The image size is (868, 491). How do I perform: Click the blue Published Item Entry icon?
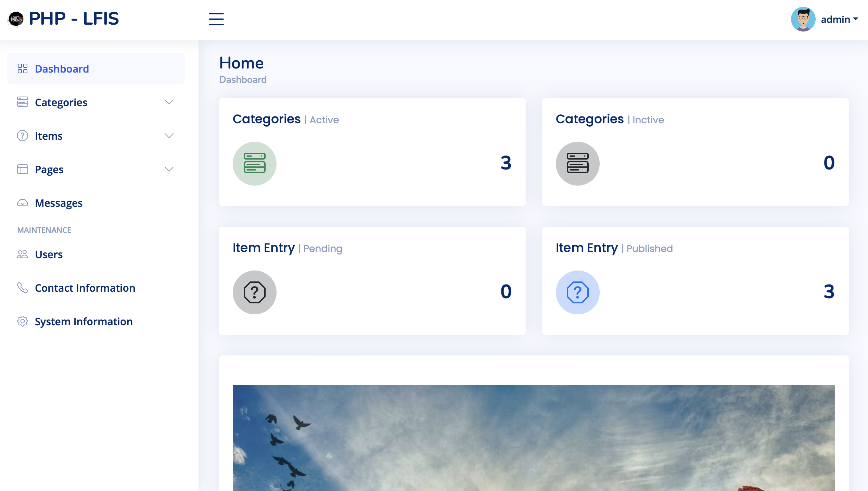click(x=578, y=292)
